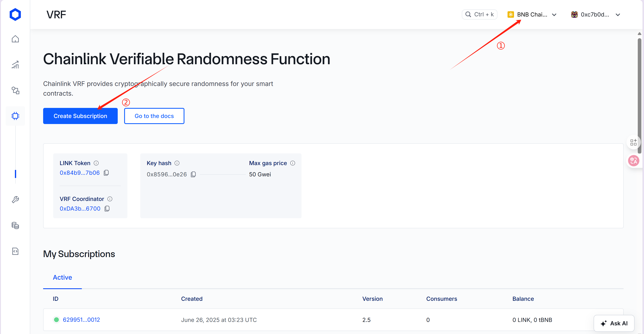Image resolution: width=644 pixels, height=334 pixels.
Task: Click the 0 LINK, 0 tBNB balance
Action: (532, 320)
